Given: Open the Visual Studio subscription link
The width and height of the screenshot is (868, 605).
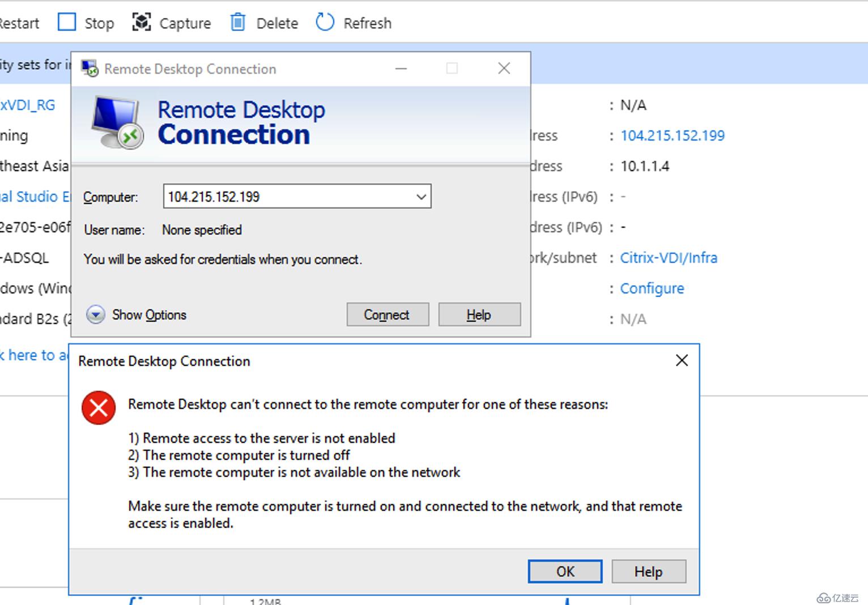Looking at the screenshot, I should coord(35,197).
